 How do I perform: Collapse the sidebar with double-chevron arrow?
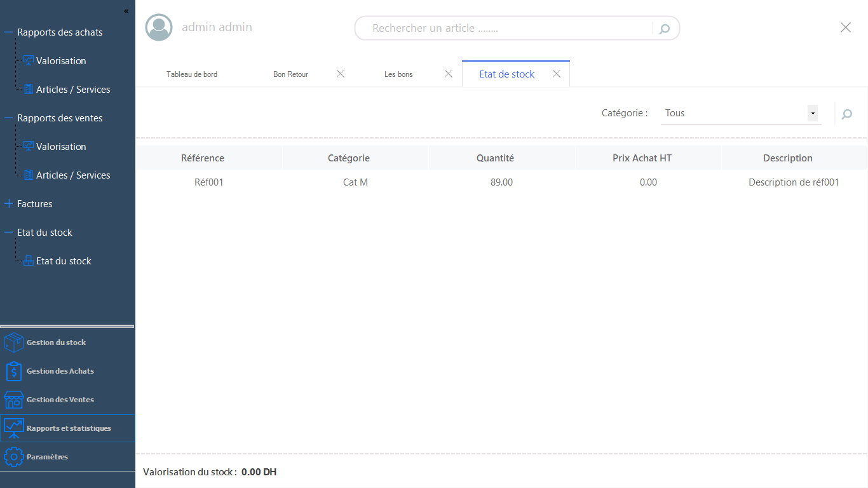point(126,11)
